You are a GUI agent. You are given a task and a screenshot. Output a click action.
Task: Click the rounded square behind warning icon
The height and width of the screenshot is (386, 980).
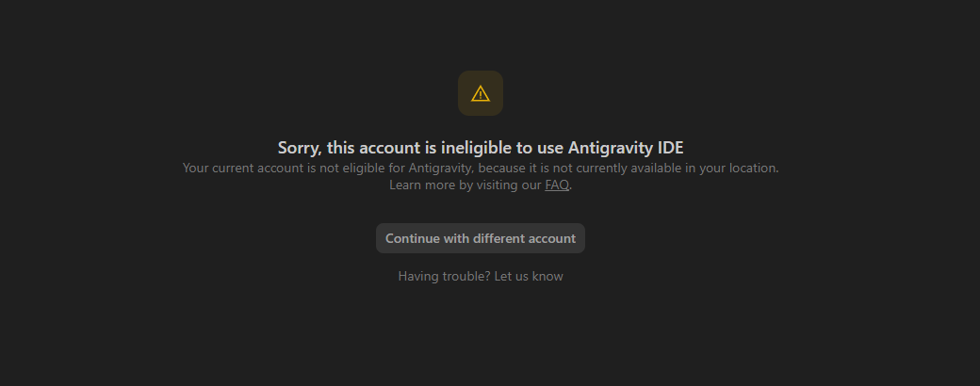480,93
